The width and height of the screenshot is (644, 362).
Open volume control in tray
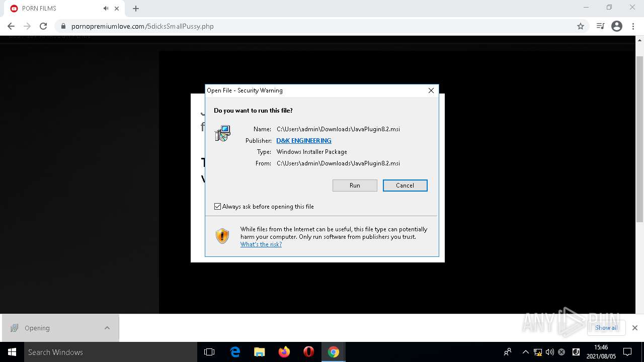pyautogui.click(x=549, y=352)
